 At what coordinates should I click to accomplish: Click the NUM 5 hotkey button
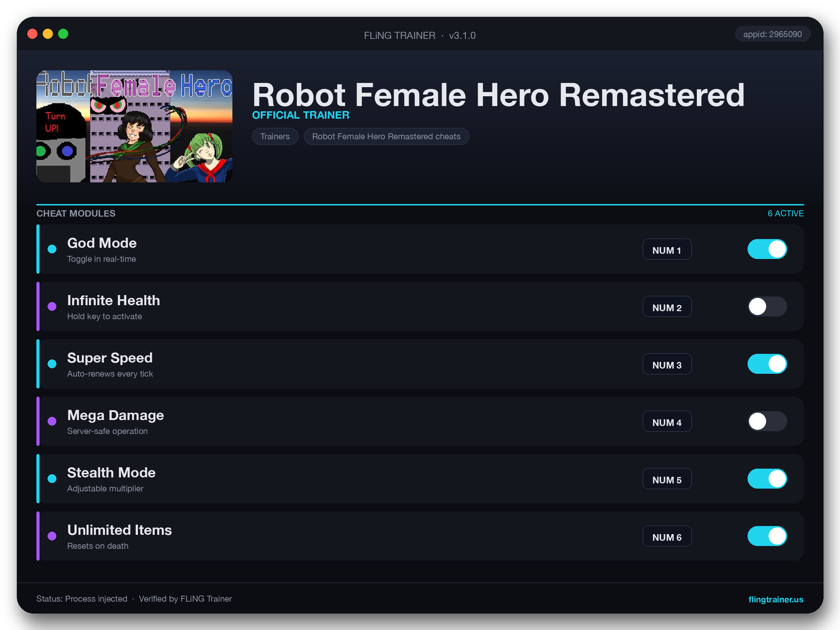click(667, 478)
